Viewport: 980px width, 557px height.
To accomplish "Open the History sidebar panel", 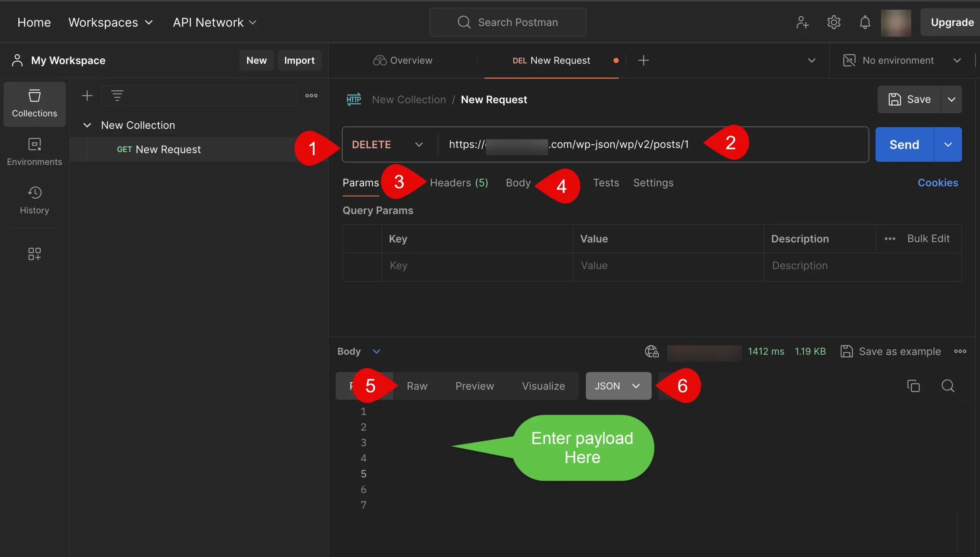I will point(34,200).
